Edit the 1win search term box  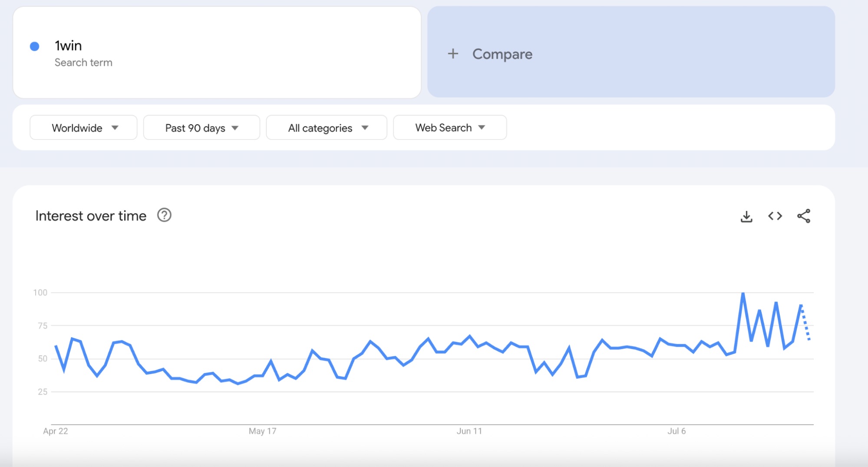(x=217, y=52)
